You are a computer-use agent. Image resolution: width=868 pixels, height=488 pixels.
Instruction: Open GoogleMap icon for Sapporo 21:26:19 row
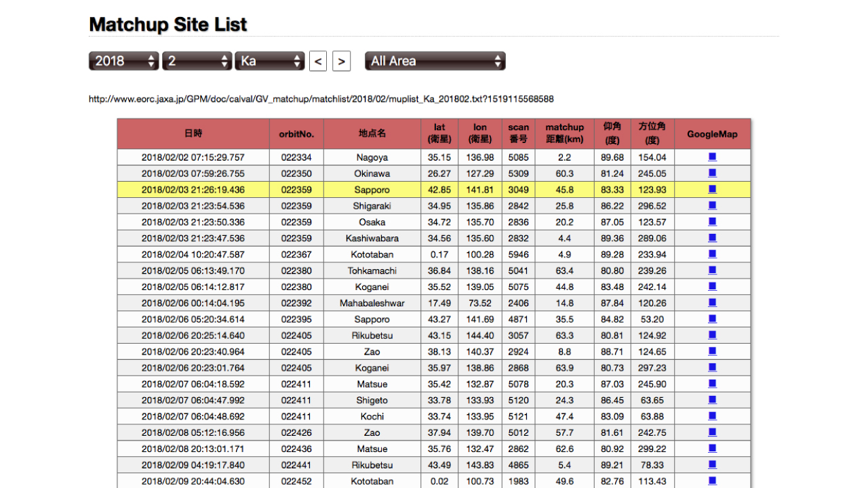(x=712, y=189)
